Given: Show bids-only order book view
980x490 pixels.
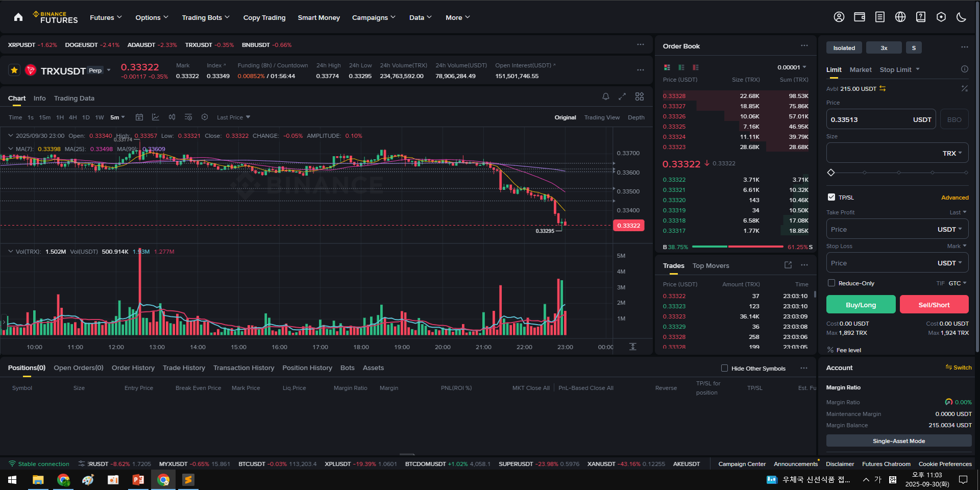Looking at the screenshot, I should coord(681,67).
